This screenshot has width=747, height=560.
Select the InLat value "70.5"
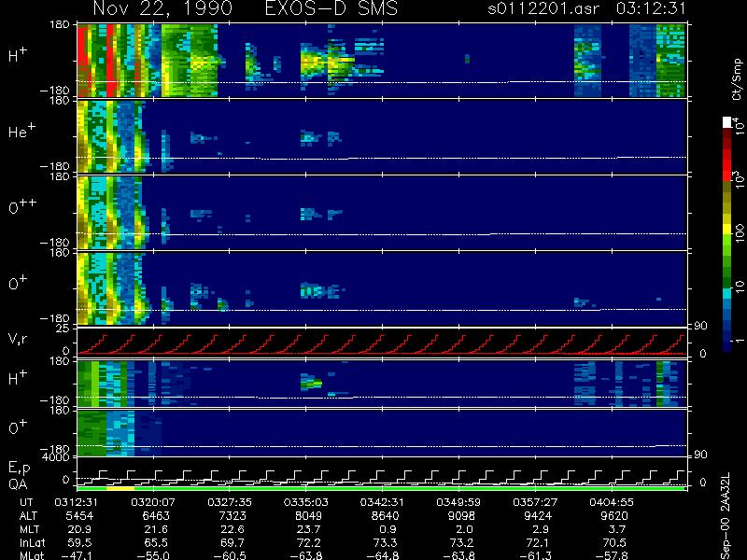[616, 542]
